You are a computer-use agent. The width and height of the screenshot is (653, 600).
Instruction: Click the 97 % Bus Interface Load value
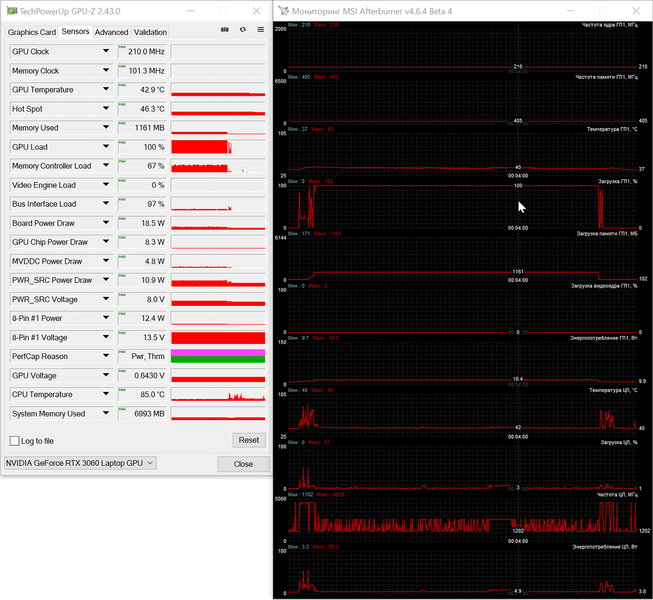pyautogui.click(x=142, y=204)
